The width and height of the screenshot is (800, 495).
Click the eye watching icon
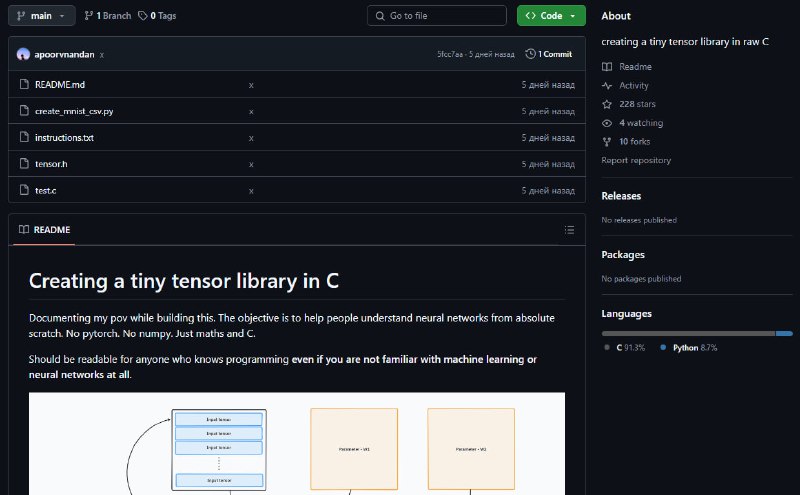[607, 123]
